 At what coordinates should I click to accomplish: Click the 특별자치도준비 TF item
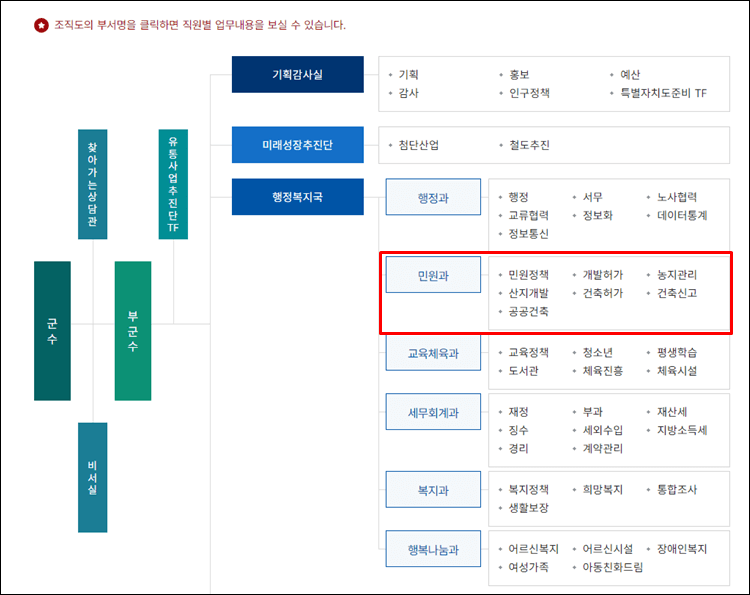663,93
